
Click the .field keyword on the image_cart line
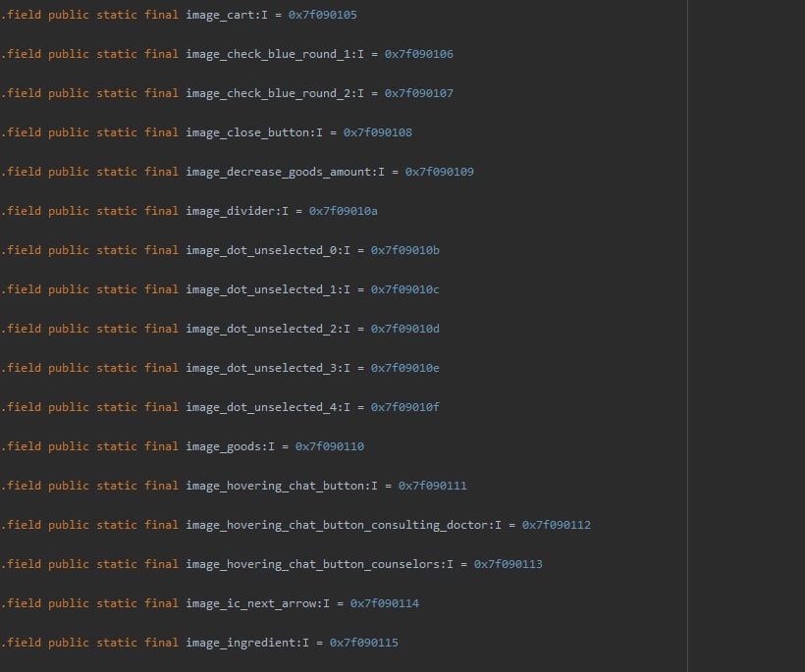point(21,15)
